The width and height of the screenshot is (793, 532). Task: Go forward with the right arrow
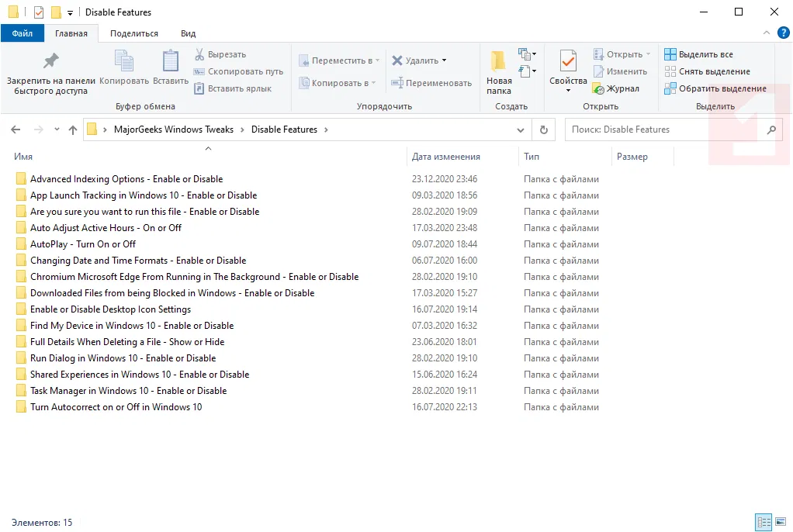pyautogui.click(x=39, y=130)
